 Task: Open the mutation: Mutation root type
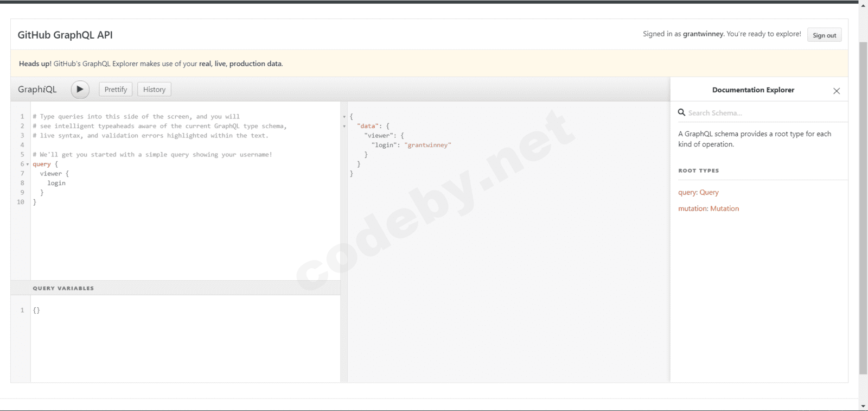(x=709, y=208)
